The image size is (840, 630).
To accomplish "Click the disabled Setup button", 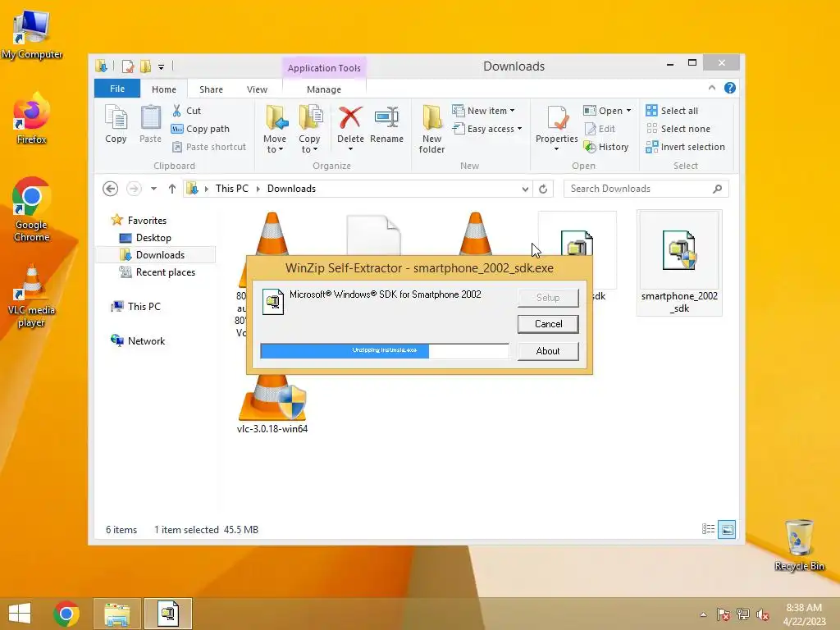I will tap(548, 298).
